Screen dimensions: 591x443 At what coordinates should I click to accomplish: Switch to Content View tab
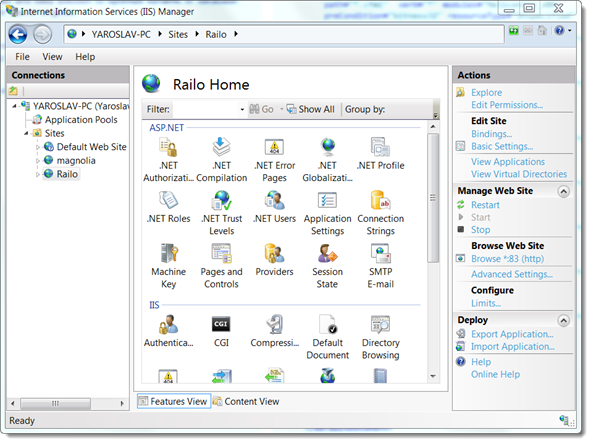coord(246,402)
